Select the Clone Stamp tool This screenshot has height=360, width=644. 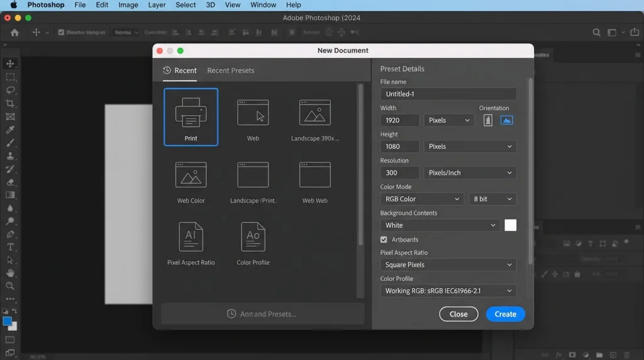coord(10,155)
